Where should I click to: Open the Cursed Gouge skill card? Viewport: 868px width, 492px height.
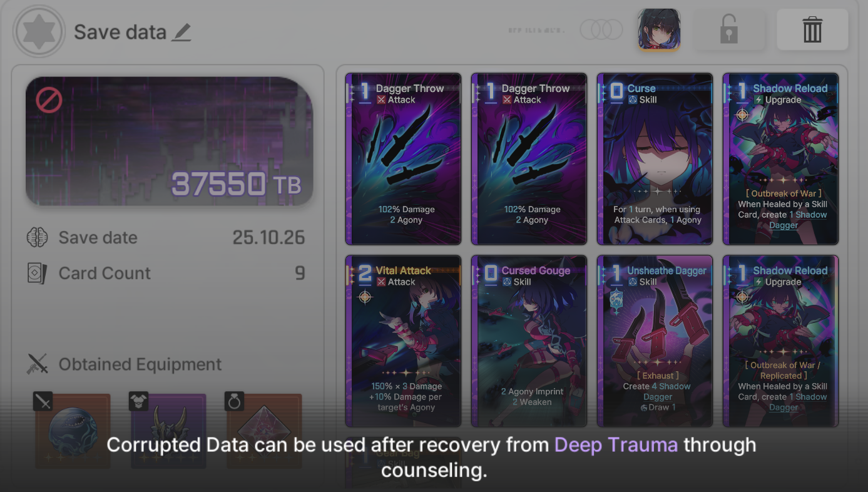[529, 341]
